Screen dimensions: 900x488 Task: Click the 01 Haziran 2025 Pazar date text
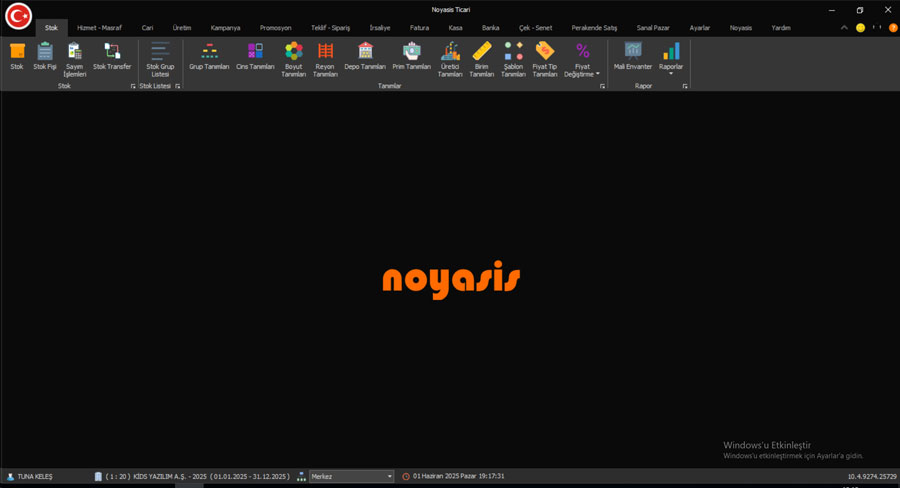[445, 477]
